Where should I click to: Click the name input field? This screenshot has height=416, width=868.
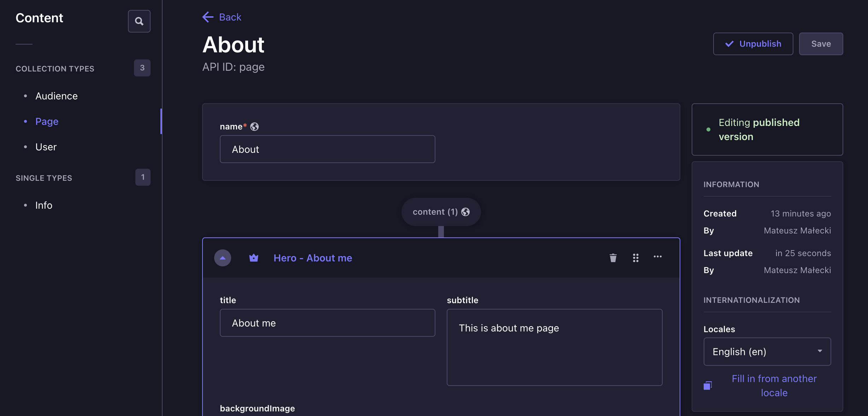coord(327,149)
